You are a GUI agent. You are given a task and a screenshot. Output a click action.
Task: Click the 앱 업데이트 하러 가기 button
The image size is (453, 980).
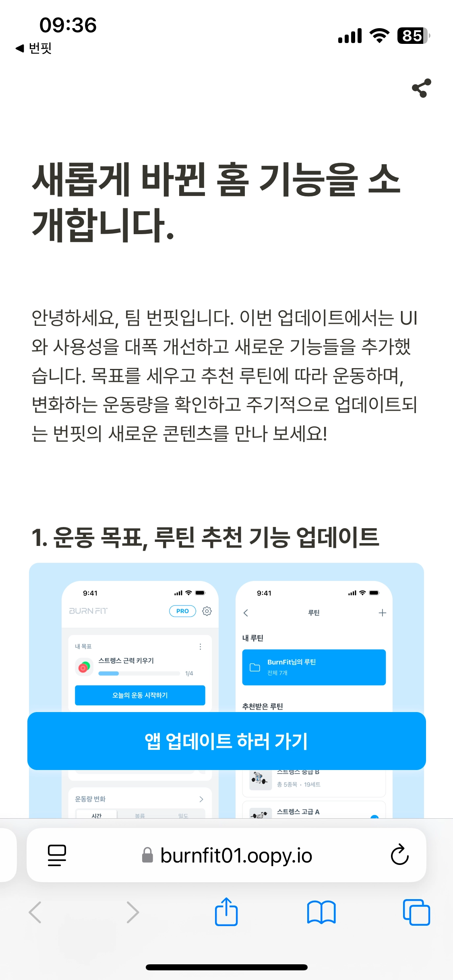(x=226, y=741)
